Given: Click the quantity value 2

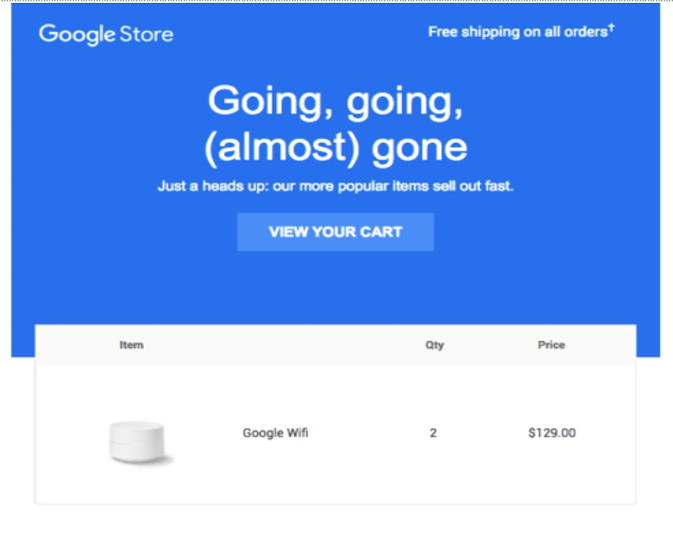Looking at the screenshot, I should [x=433, y=433].
